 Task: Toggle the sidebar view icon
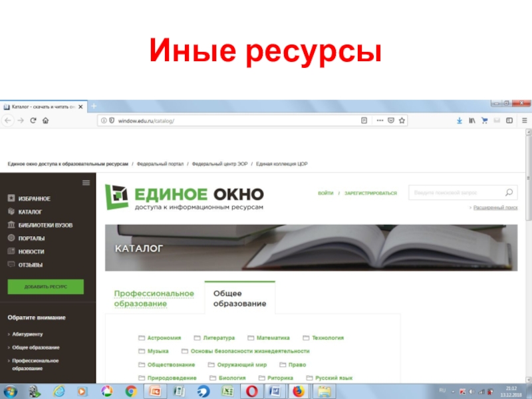[509, 120]
